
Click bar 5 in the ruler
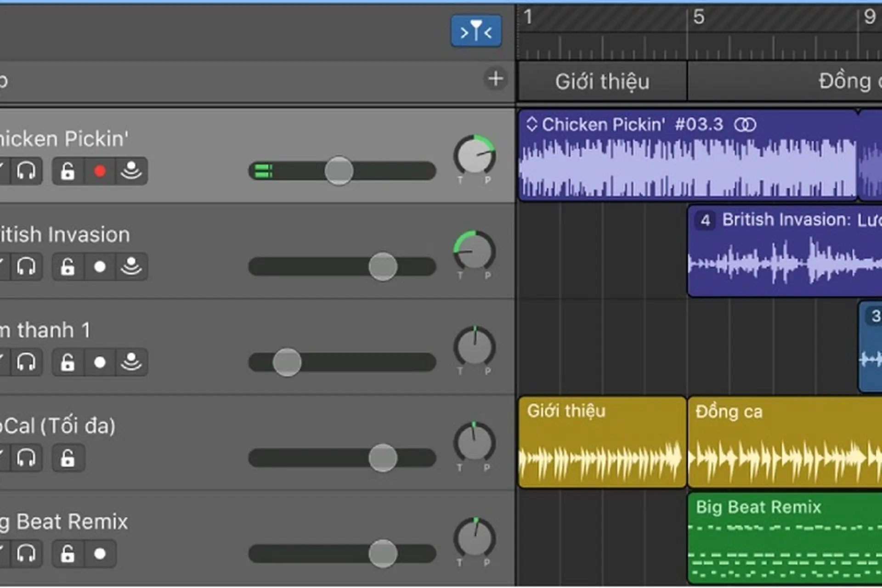point(699,17)
